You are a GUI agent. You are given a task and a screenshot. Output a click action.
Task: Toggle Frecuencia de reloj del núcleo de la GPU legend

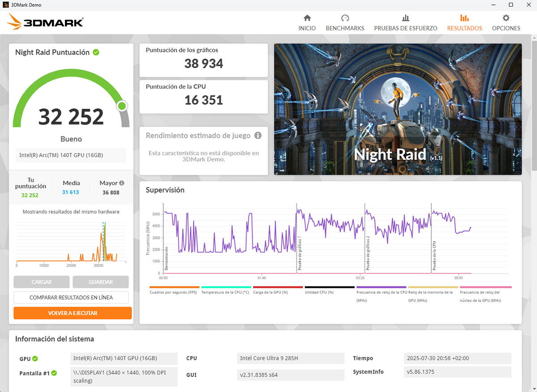(x=486, y=294)
